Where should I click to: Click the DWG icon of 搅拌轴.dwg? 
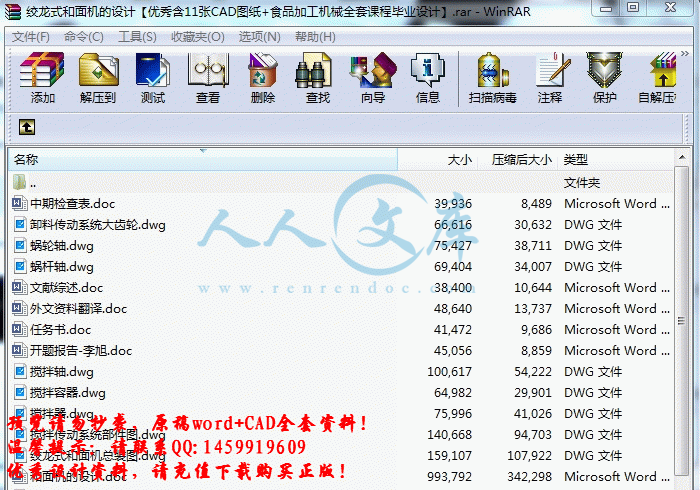pyautogui.click(x=20, y=371)
